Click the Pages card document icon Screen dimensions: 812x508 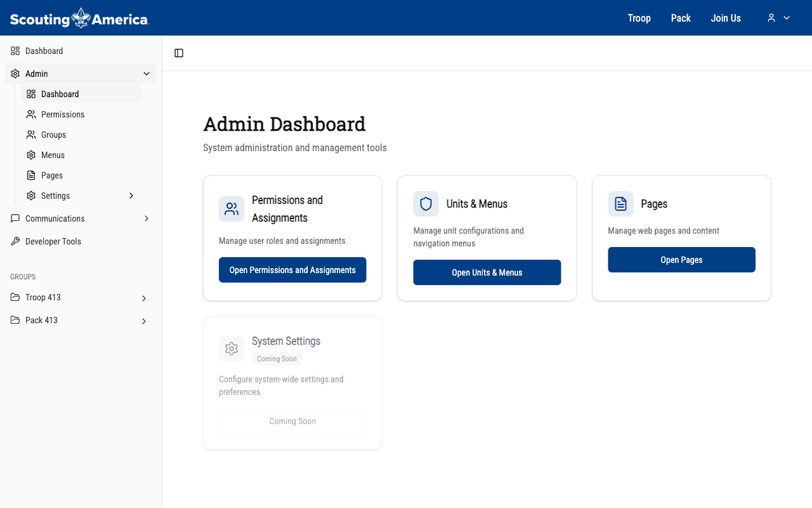(x=620, y=204)
